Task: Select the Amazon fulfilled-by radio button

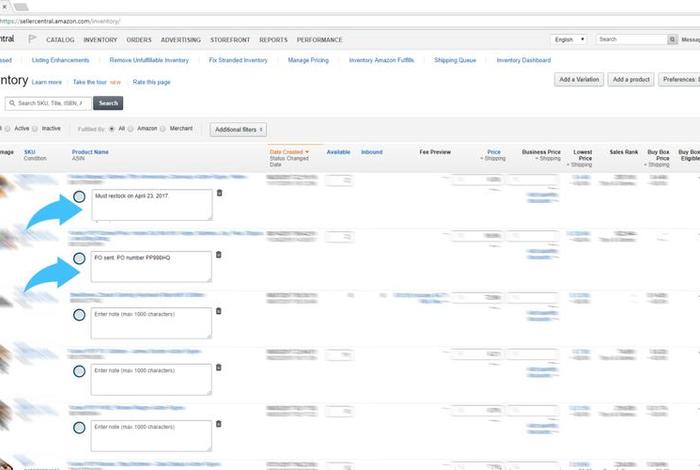Action: click(131, 129)
